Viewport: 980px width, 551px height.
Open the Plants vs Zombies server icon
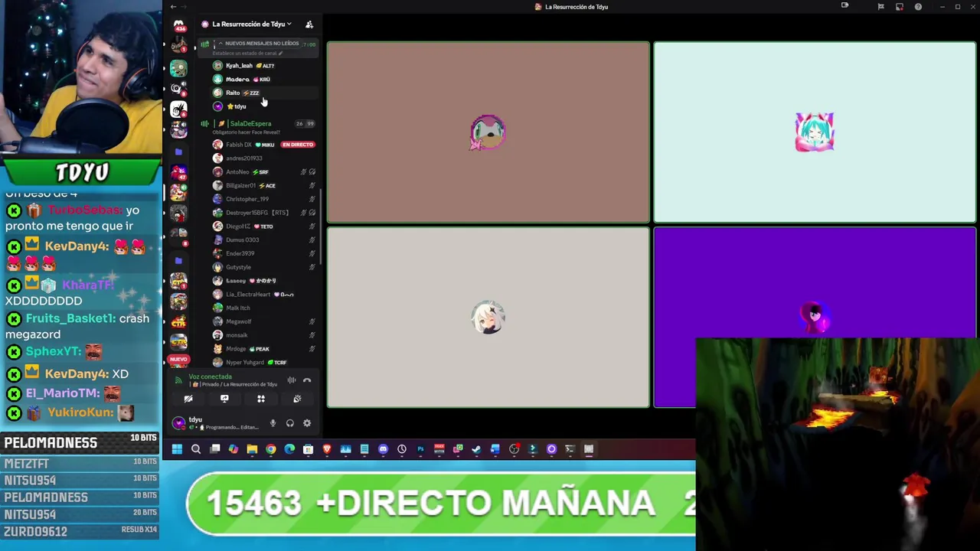tap(178, 68)
